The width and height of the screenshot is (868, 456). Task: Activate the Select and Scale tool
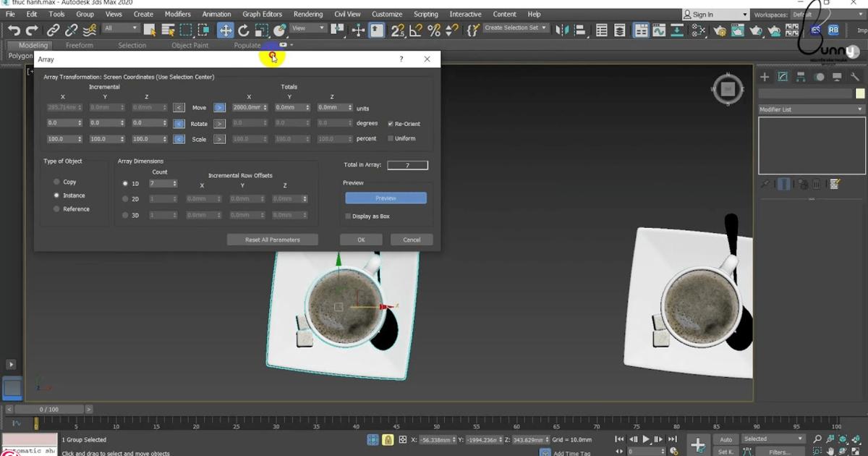click(262, 30)
